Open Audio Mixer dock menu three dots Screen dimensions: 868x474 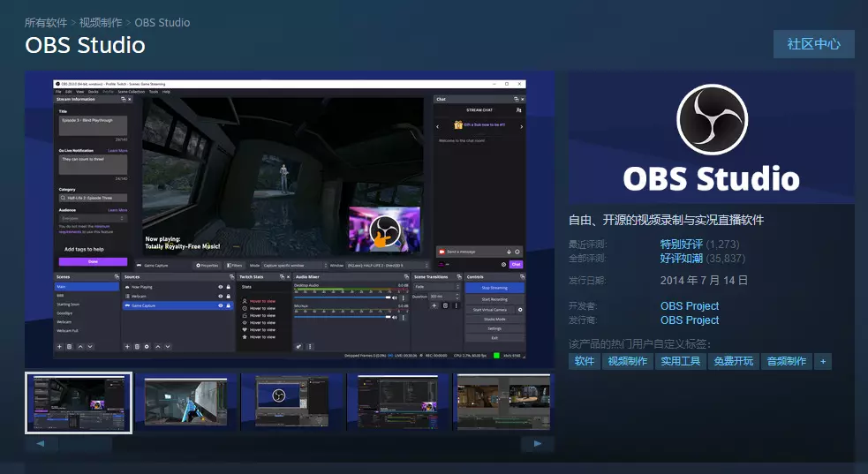[310, 347]
